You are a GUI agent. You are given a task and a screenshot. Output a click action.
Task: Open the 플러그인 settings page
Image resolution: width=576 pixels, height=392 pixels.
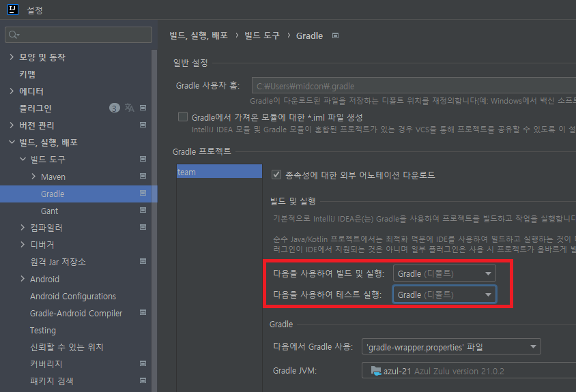coord(35,108)
